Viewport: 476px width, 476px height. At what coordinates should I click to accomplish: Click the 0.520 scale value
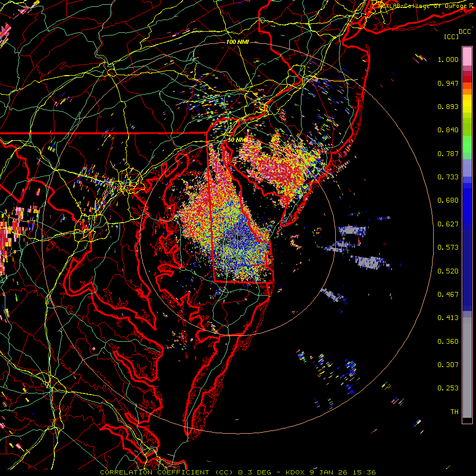[x=448, y=271]
